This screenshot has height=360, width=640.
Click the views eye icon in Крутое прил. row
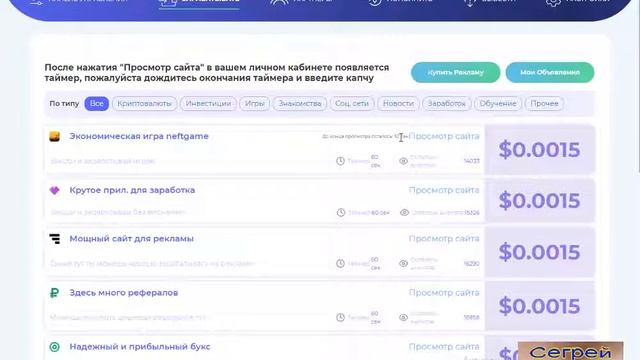click(x=404, y=213)
